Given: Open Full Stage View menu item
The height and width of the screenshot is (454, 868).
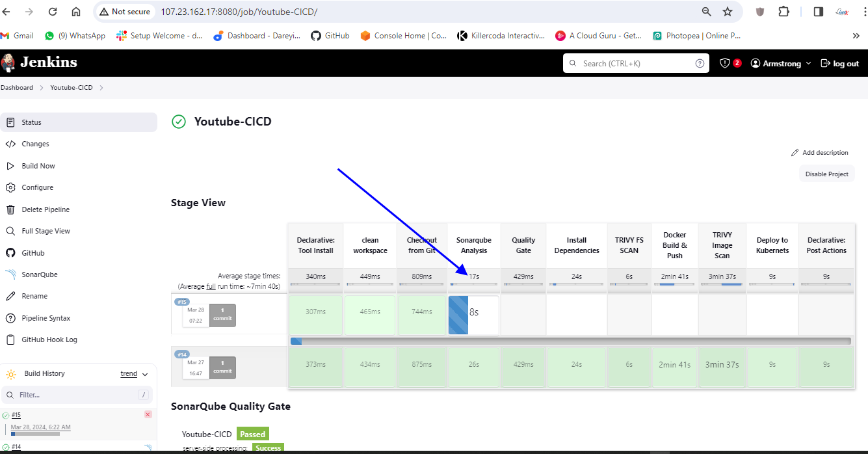Looking at the screenshot, I should [x=46, y=231].
